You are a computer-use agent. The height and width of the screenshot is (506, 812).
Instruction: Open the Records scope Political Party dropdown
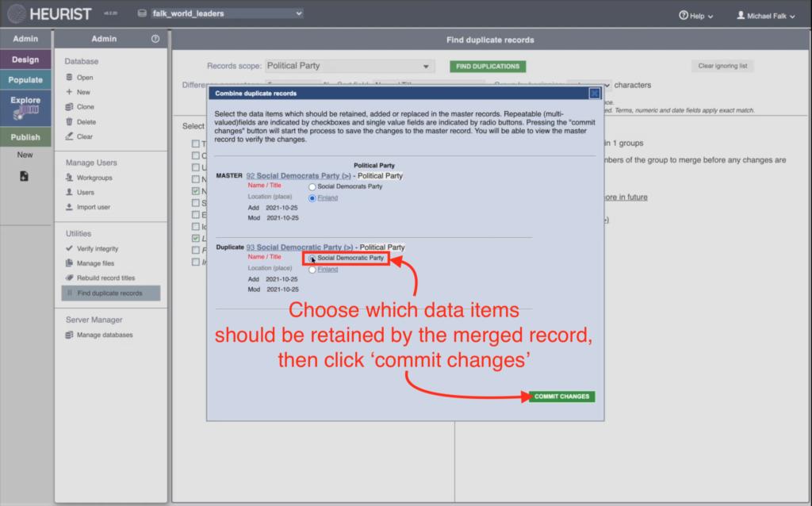[x=350, y=66]
